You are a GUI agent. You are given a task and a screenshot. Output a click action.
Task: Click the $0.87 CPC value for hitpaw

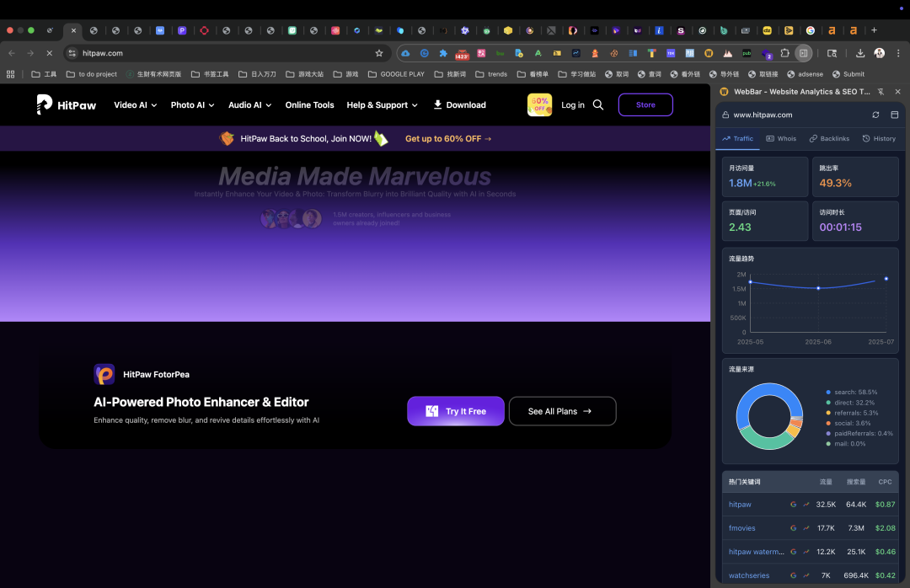(x=885, y=505)
